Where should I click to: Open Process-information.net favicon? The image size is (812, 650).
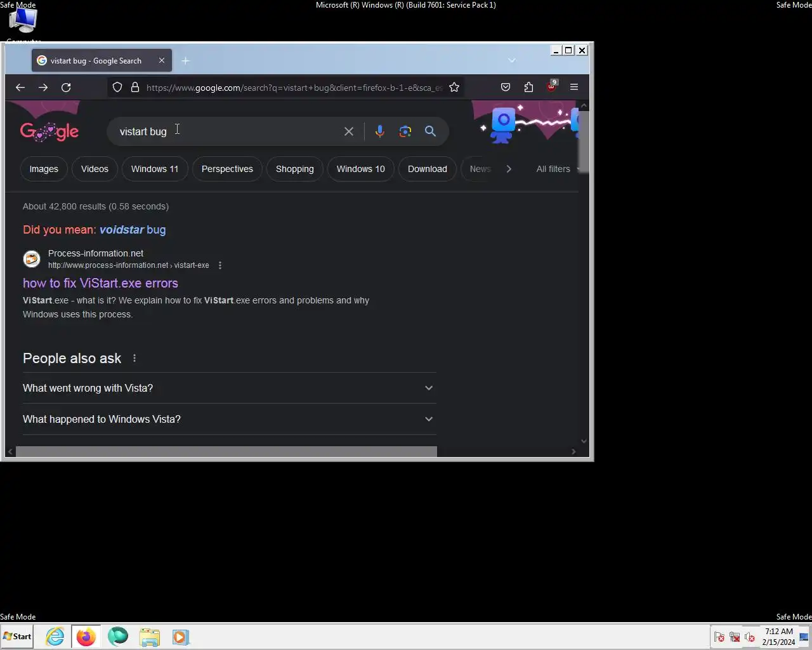(x=32, y=259)
